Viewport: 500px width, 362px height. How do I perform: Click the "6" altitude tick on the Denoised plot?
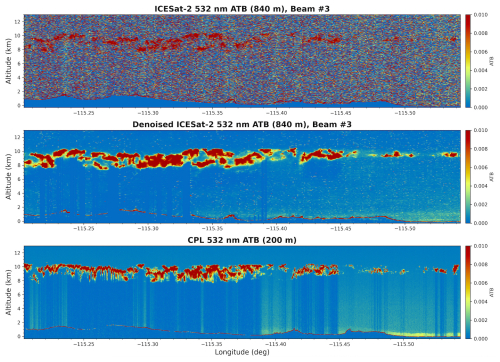tap(19, 179)
